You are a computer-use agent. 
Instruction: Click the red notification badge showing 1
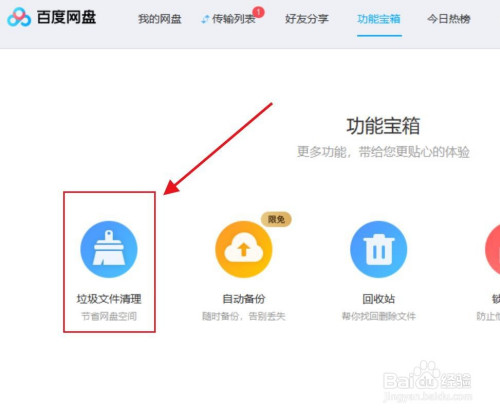point(258,12)
